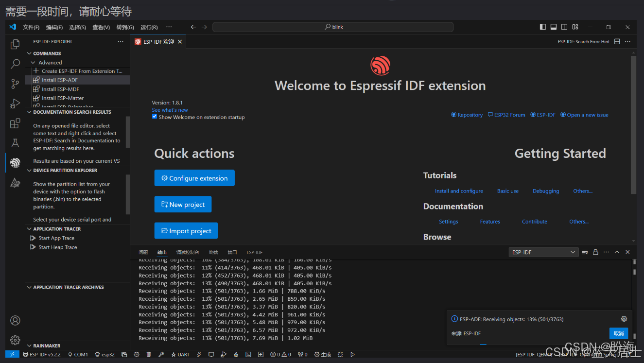
Task: Open the Explorer view in activity bar
Action: tap(15, 44)
